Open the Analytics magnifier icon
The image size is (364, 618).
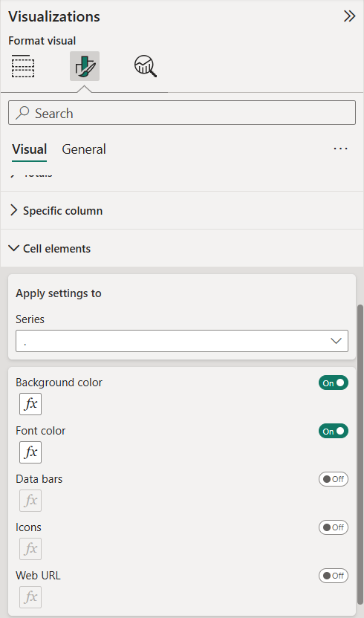tap(146, 66)
